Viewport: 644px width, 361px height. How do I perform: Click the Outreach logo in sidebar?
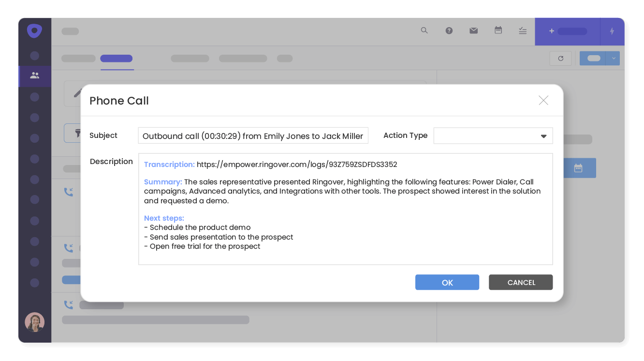[x=34, y=31]
